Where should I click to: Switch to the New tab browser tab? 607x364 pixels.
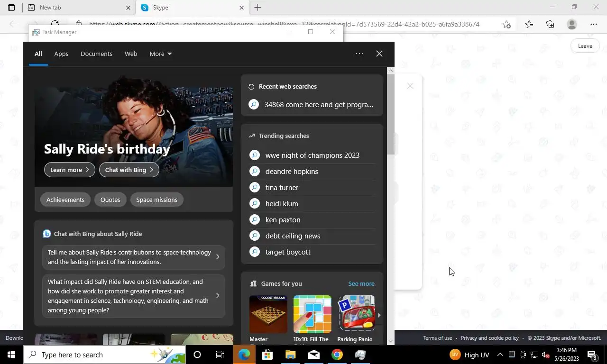pyautogui.click(x=78, y=8)
